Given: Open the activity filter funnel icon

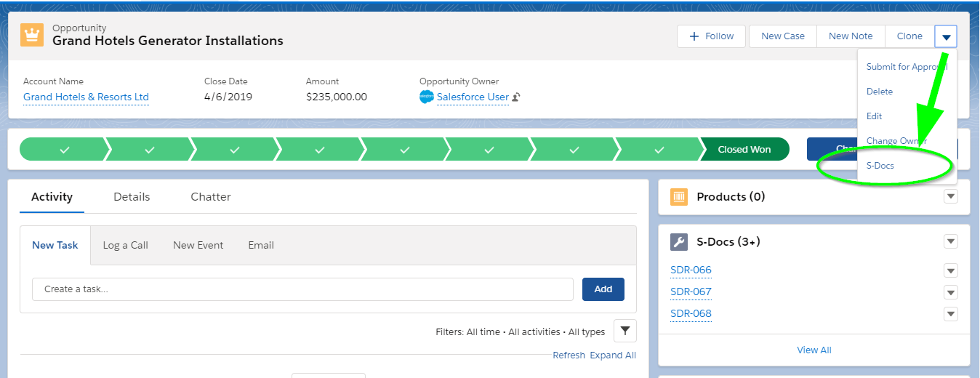Looking at the screenshot, I should 625,331.
